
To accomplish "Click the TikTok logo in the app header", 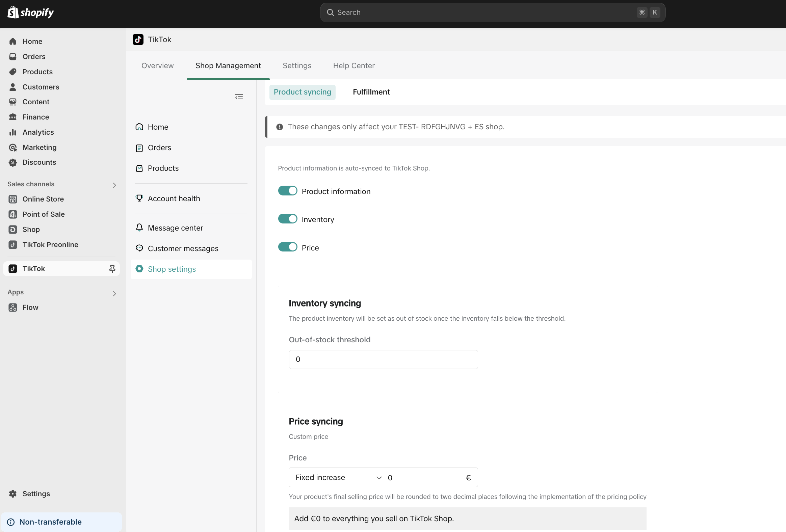I will [138, 39].
